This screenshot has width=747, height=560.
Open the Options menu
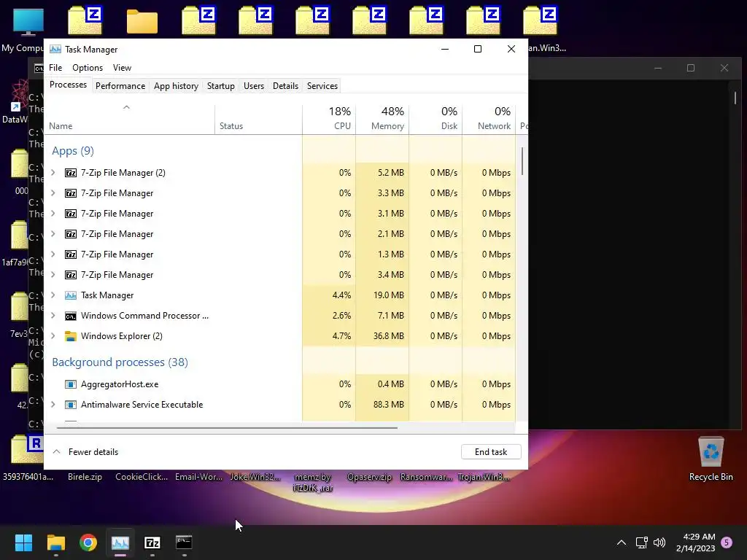coord(88,68)
